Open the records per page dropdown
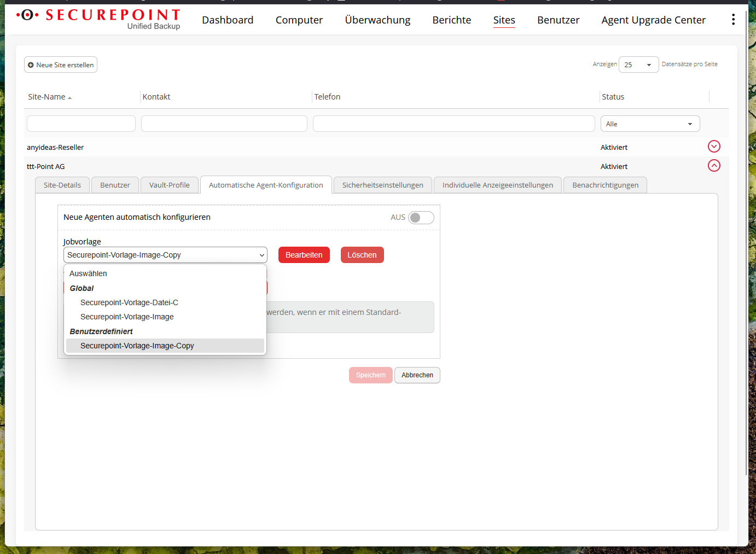The height and width of the screenshot is (554, 756). tap(638, 65)
